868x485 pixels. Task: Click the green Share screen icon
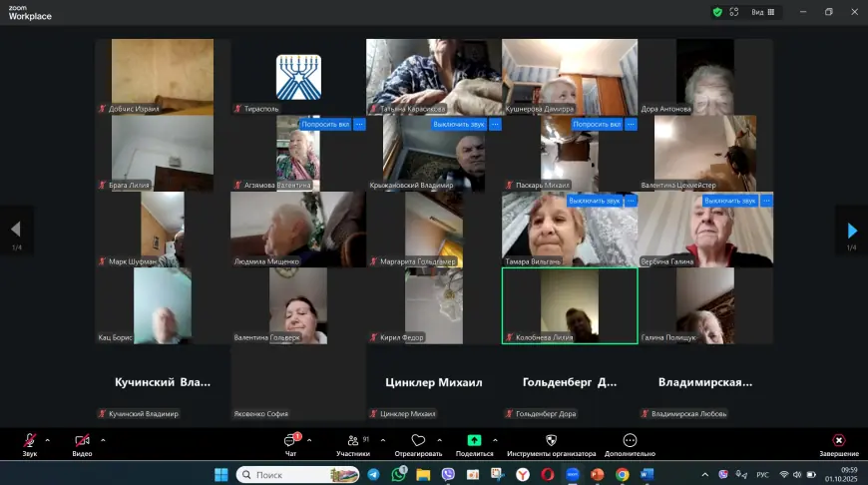click(x=474, y=440)
